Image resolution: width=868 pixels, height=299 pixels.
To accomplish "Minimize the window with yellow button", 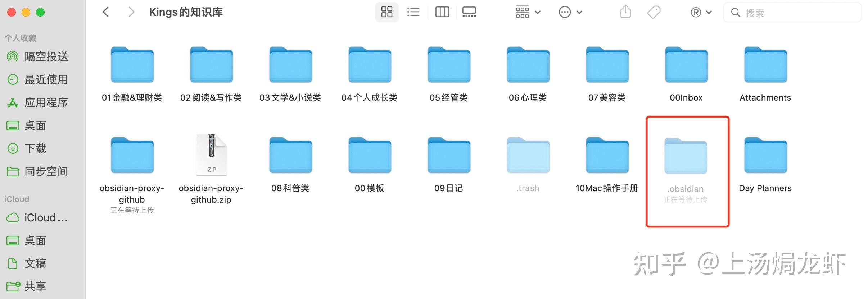I will click(x=26, y=12).
